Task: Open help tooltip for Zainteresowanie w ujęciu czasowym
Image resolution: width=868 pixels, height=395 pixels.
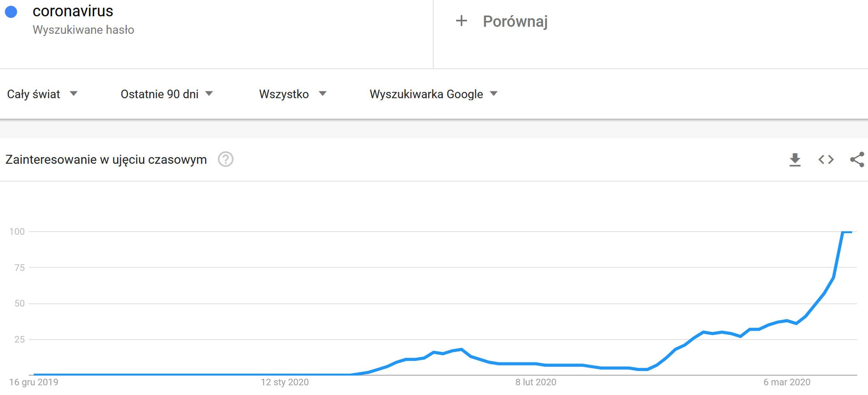Action: (226, 159)
